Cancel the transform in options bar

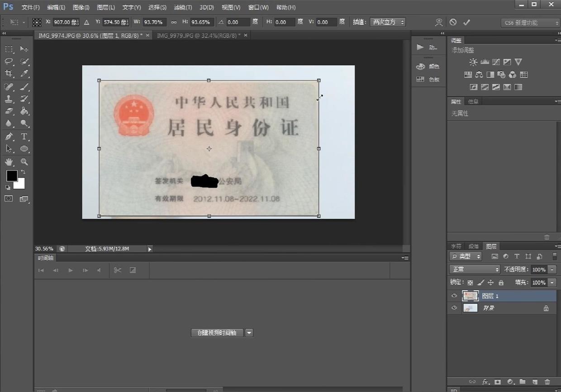point(453,22)
